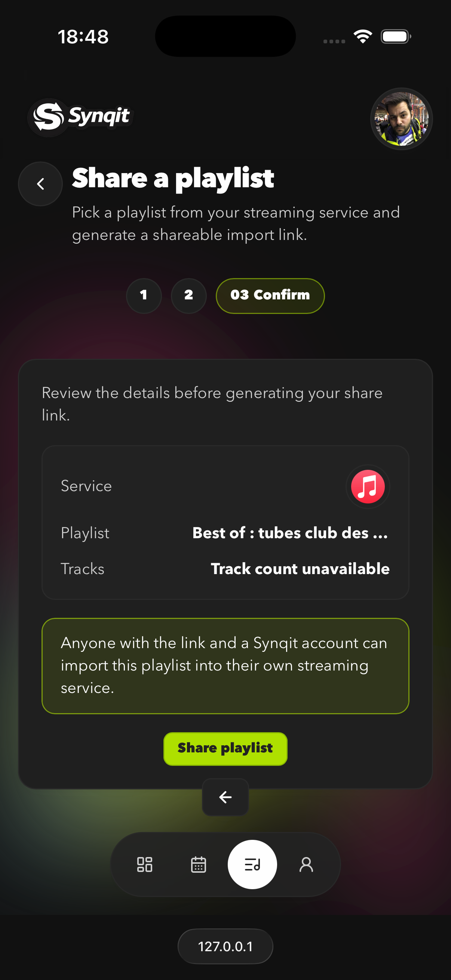
Task: Click the back arrow below the card
Action: pos(225,796)
